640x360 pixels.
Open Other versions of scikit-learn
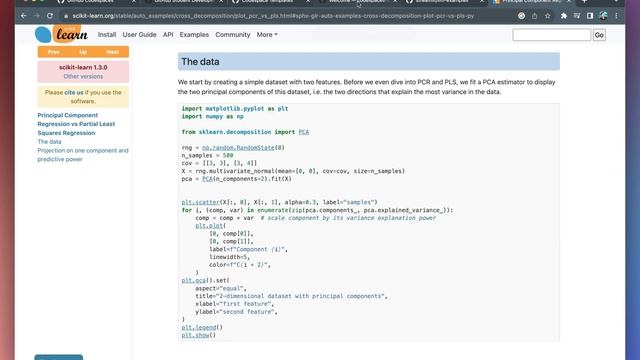83,76
